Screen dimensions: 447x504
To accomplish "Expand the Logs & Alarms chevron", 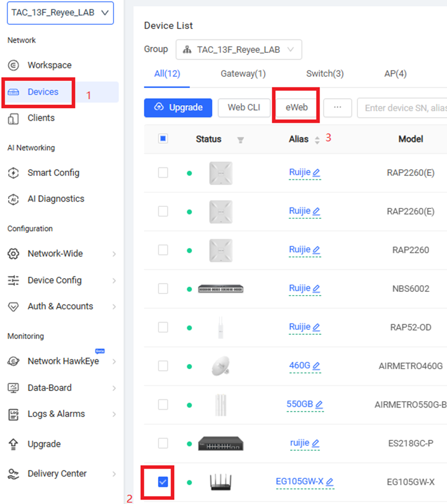I will pyautogui.click(x=114, y=414).
